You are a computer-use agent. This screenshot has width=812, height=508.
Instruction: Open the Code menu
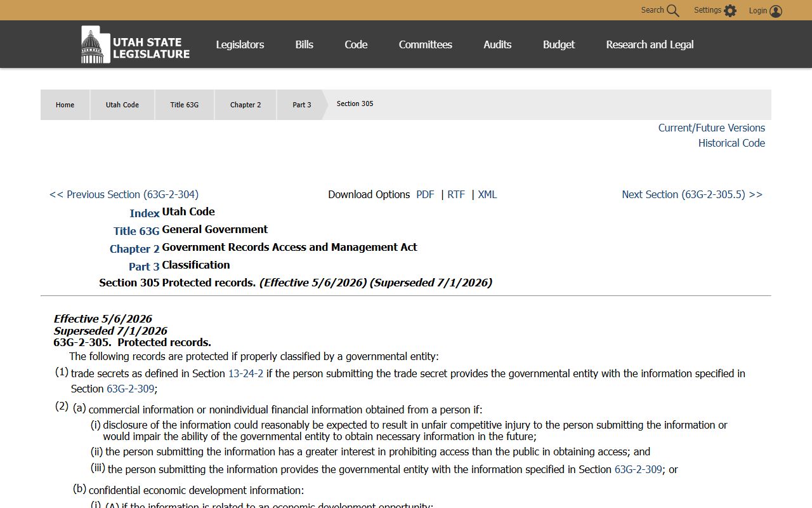(356, 44)
